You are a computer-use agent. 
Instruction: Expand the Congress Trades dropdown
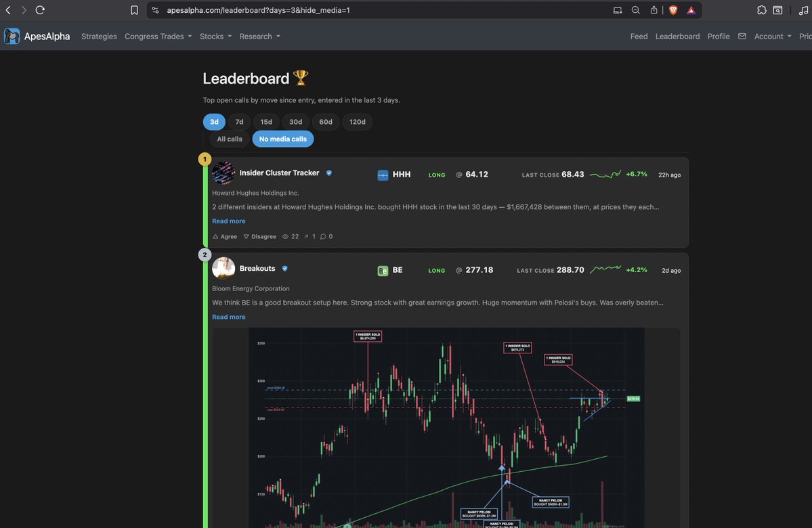pos(158,37)
